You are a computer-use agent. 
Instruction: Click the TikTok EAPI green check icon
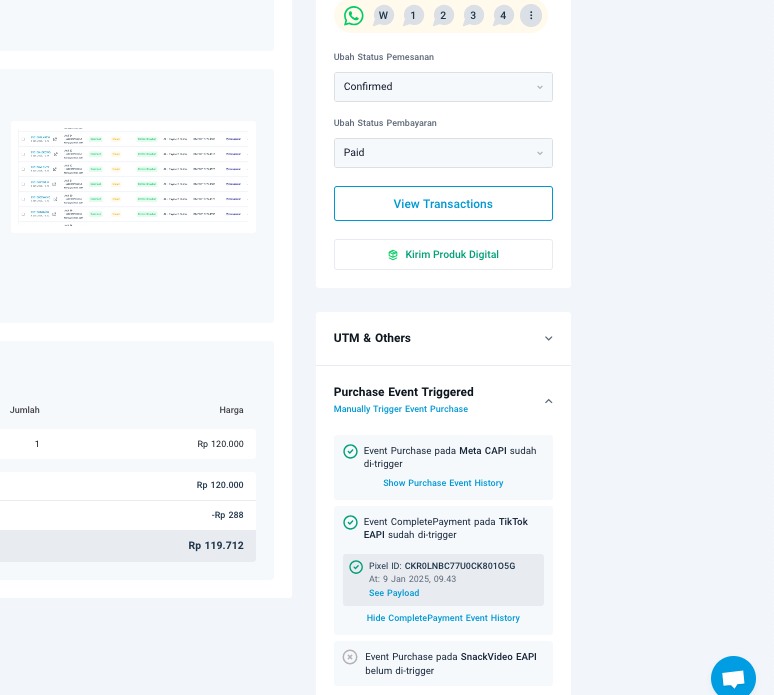(x=350, y=523)
